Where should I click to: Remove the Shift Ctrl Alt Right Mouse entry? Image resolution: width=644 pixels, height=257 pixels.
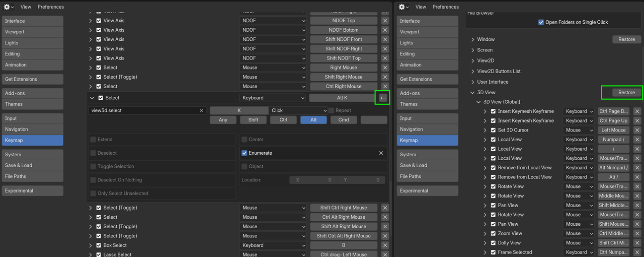385,236
